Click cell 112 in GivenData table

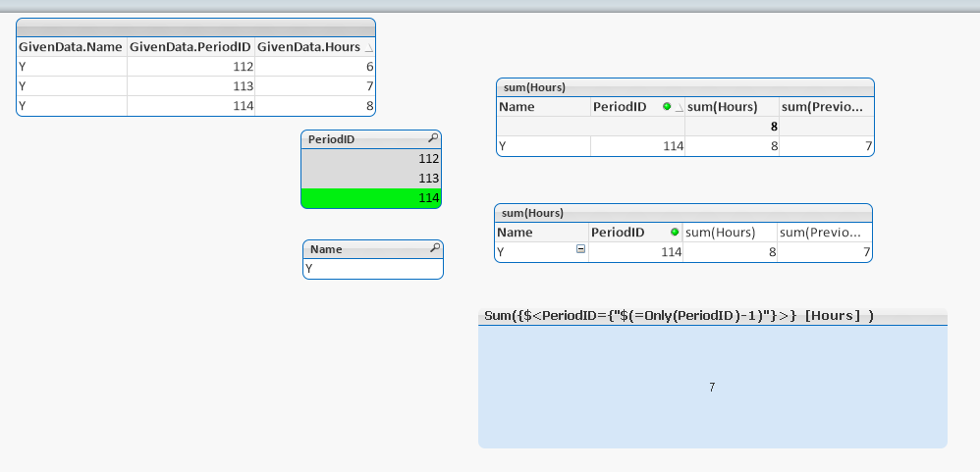click(191, 67)
